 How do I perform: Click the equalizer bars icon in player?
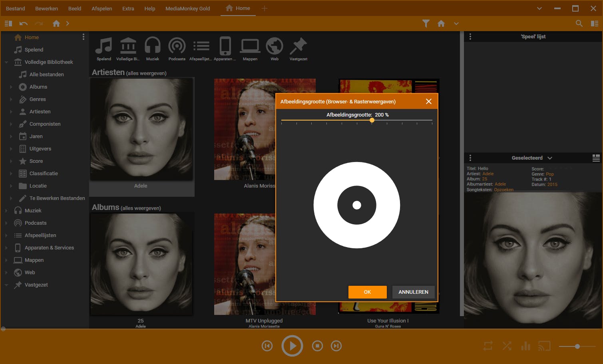coord(525,346)
